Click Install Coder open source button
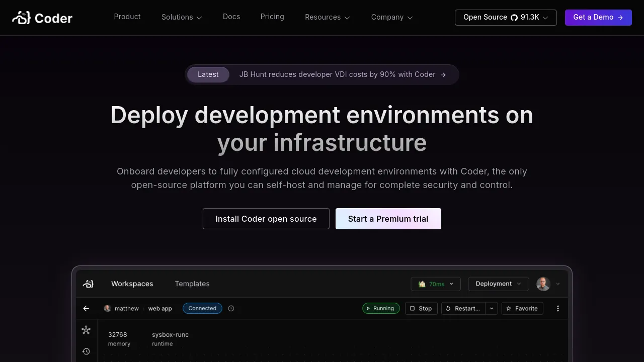644x362 pixels. (266, 219)
